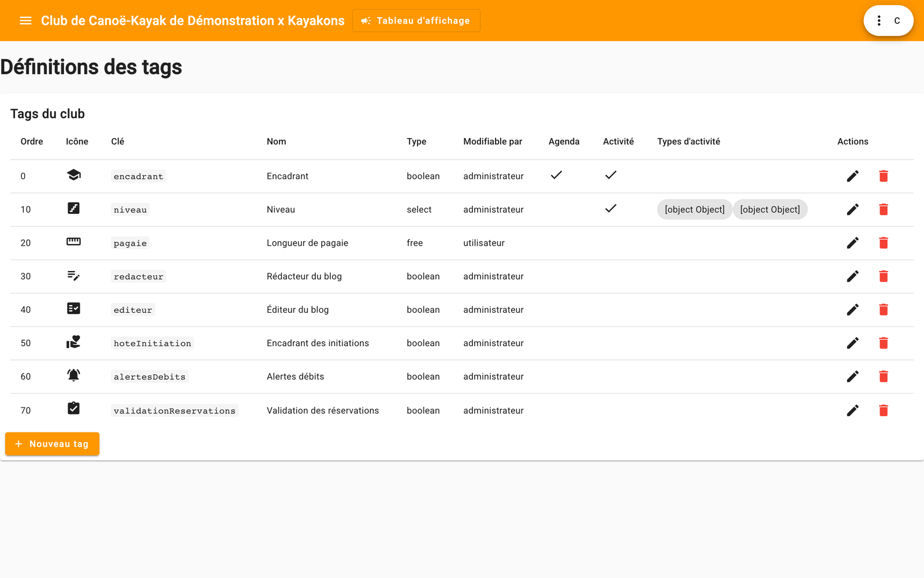The width and height of the screenshot is (924, 578).
Task: Click the Tags du club heading
Action: [47, 114]
